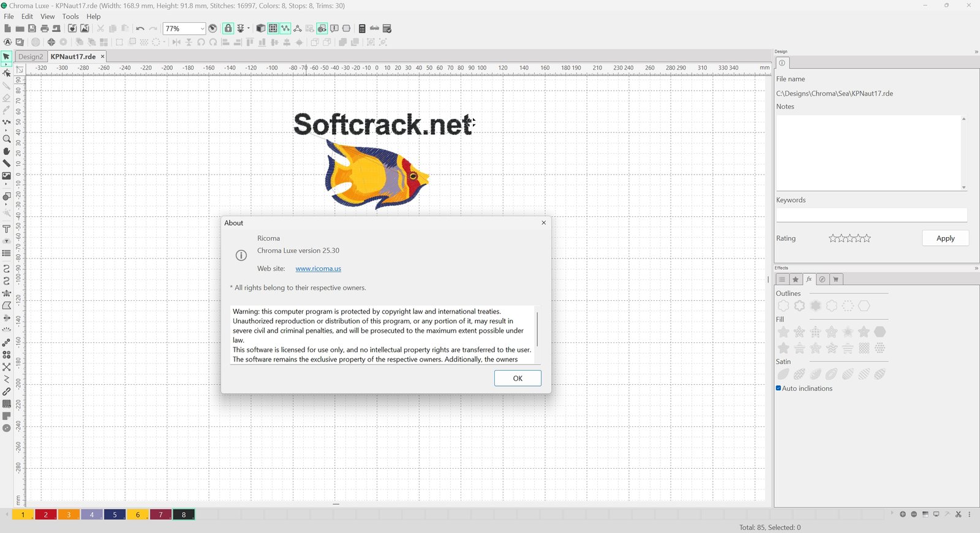This screenshot has height=533, width=980.
Task: Open the Effects list tab icon
Action: [782, 279]
